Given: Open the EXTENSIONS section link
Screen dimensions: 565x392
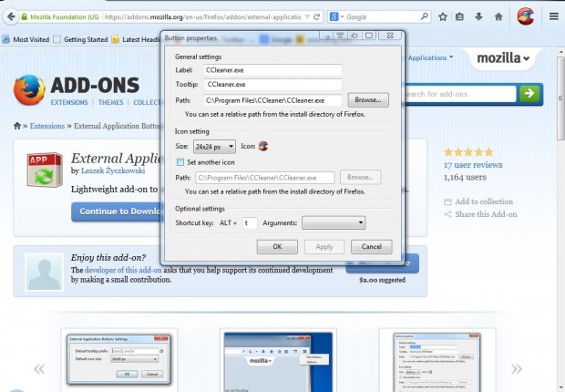Looking at the screenshot, I should [x=69, y=102].
